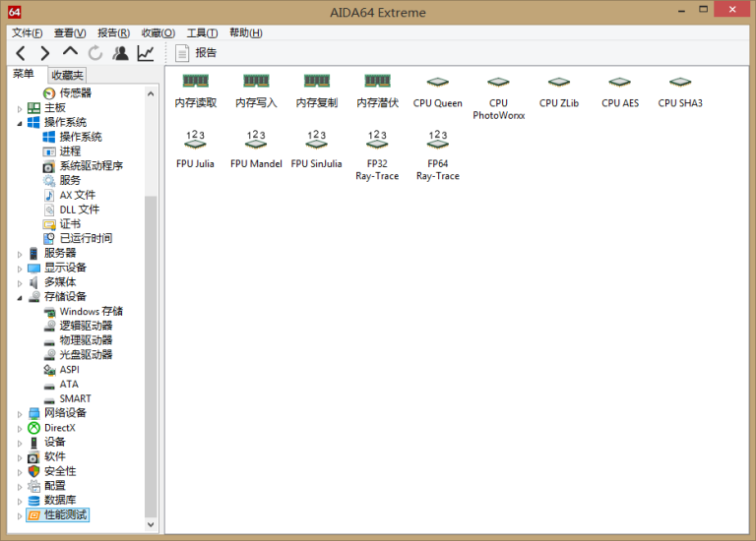The height and width of the screenshot is (541, 756).
Task: Open the FPU Julia benchmark
Action: coord(195,150)
